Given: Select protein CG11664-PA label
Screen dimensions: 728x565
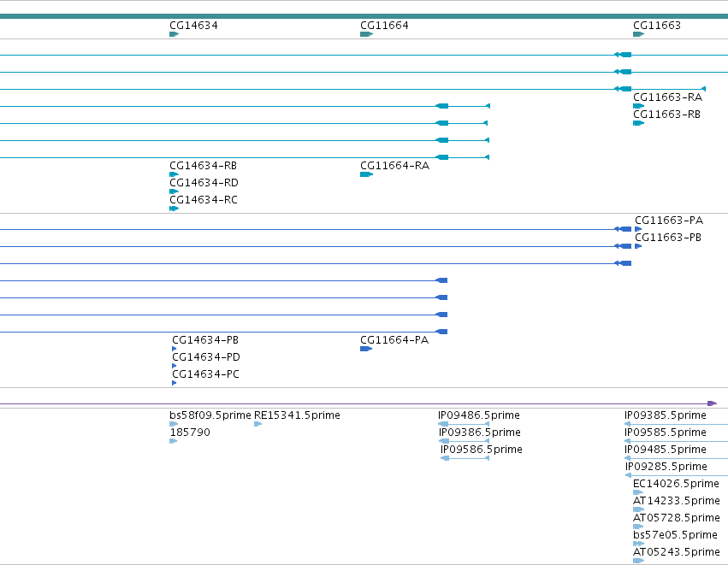Looking at the screenshot, I should click(394, 340).
